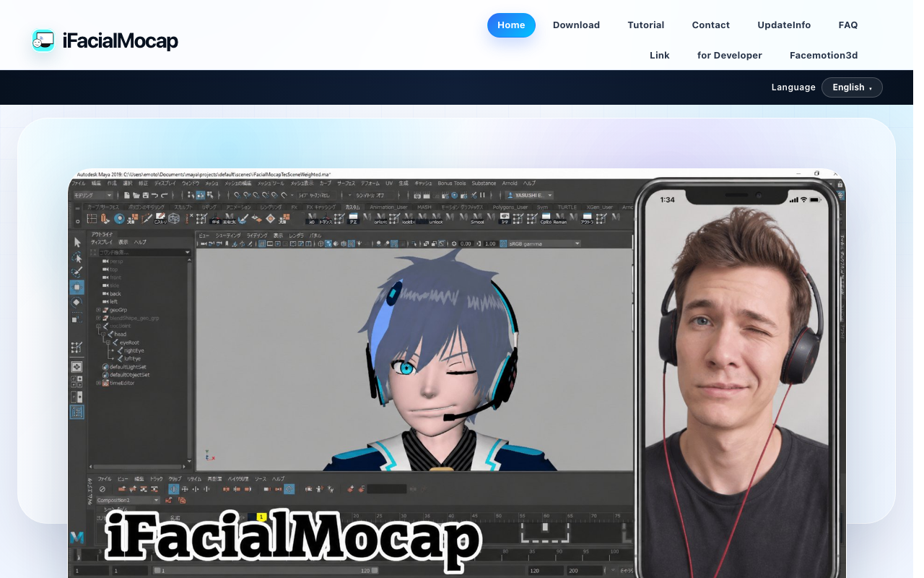Click the iFacialMocap site title text
The height and width of the screenshot is (578, 924).
click(x=120, y=40)
